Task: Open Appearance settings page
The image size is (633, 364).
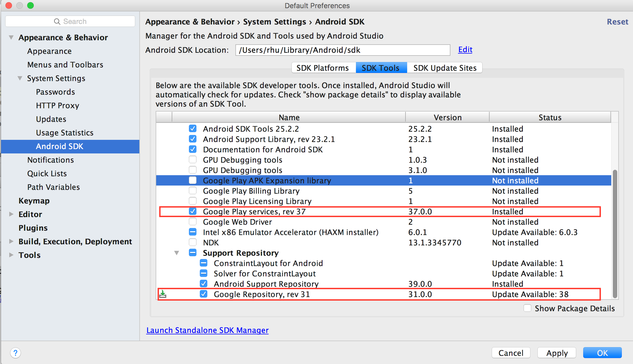Action: click(x=49, y=51)
